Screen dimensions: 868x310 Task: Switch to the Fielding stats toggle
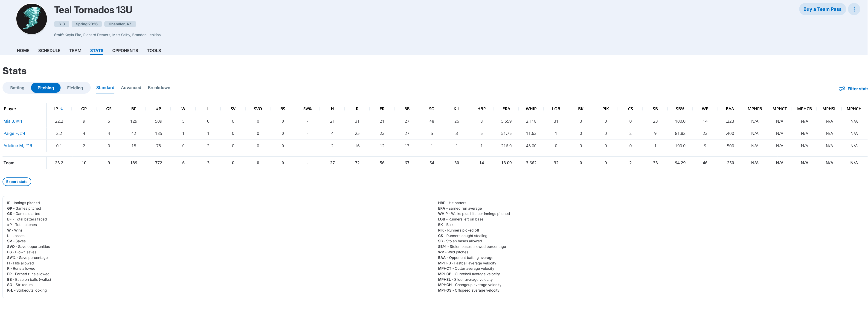[x=75, y=88]
